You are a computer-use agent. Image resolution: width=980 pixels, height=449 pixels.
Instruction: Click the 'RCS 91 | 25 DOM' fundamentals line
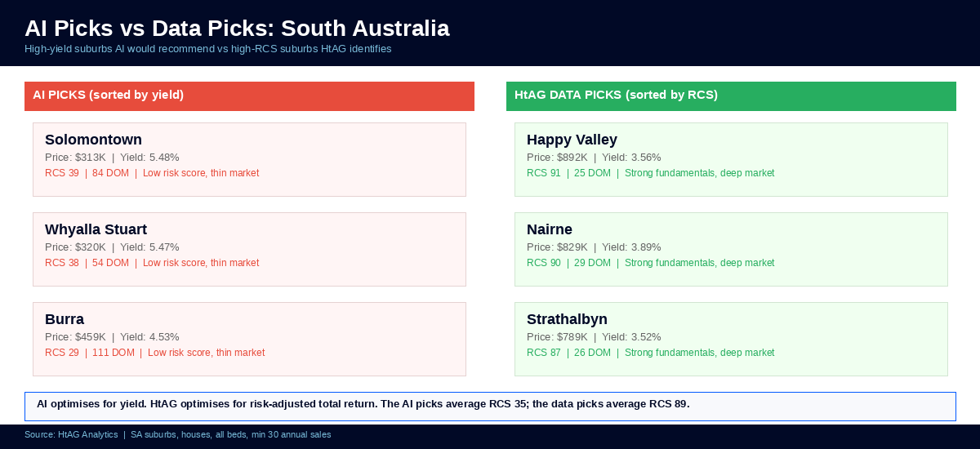(651, 173)
